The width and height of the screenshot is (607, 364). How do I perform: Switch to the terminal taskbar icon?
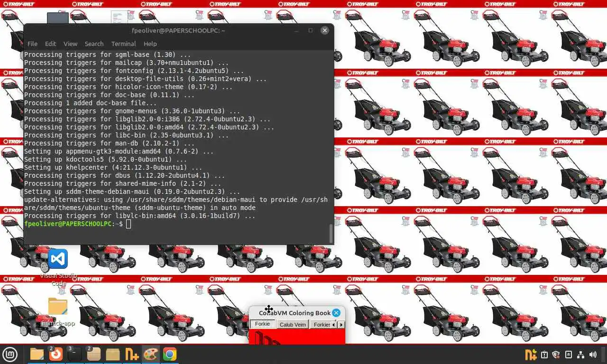point(75,354)
